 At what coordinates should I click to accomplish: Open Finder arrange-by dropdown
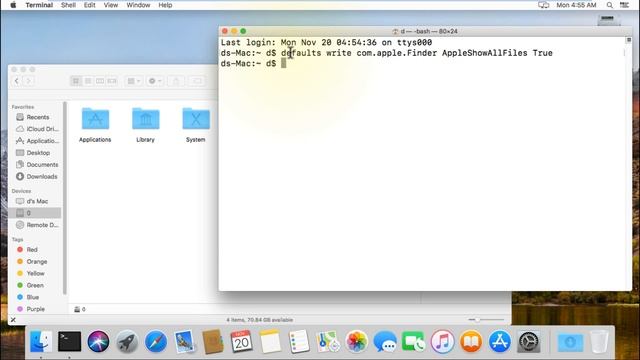click(x=133, y=81)
